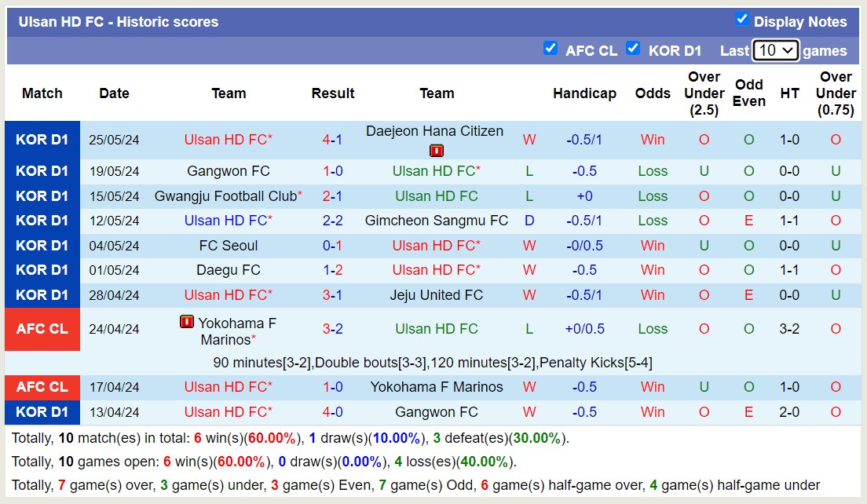Click the penalty kicks note row
867x504 pixels.
tap(434, 362)
